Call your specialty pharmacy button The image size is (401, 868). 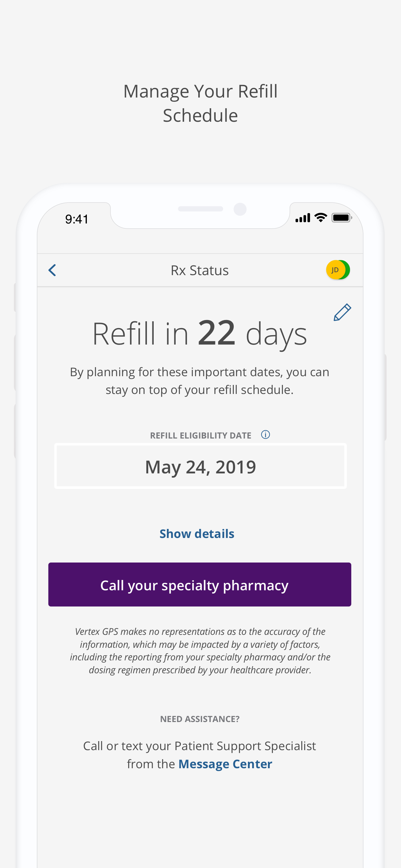click(200, 584)
